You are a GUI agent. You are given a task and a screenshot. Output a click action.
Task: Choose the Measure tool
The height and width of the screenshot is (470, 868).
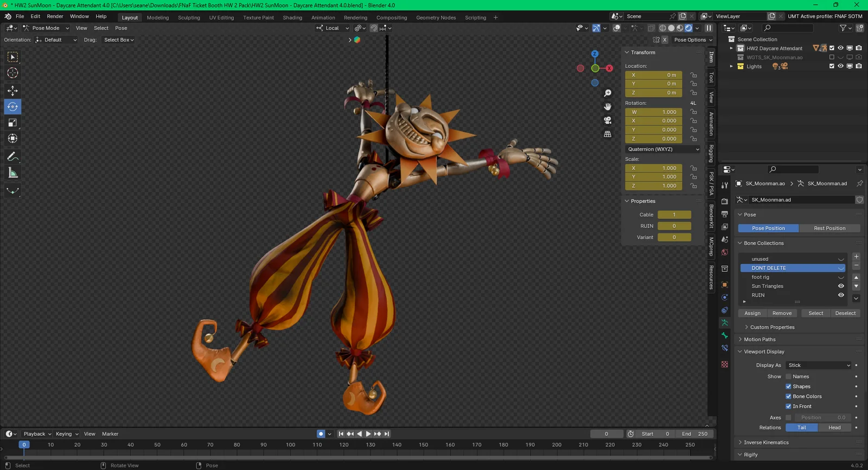(12, 173)
